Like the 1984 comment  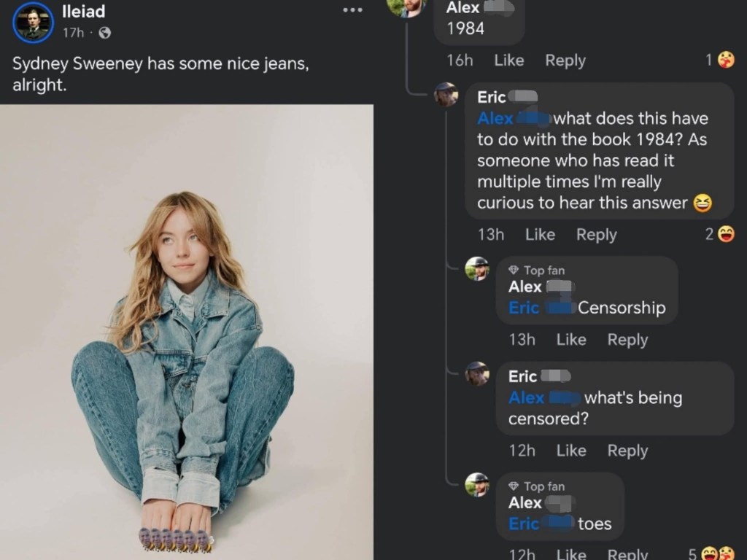(x=508, y=61)
